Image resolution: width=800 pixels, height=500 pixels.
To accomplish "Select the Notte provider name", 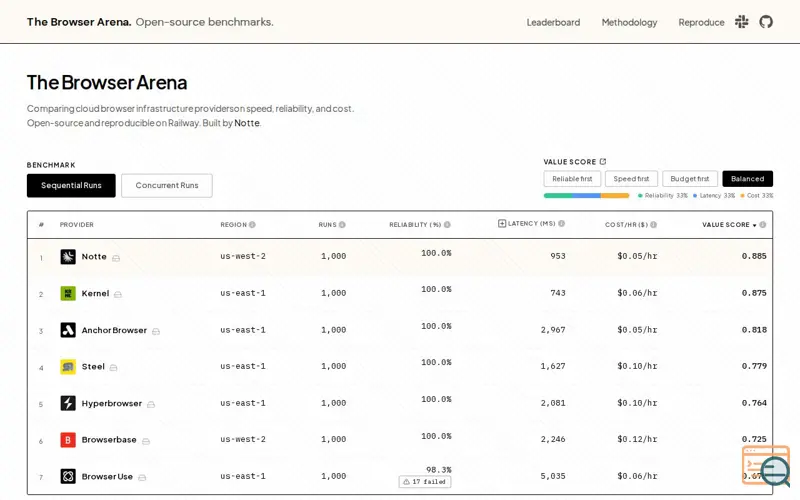I will [94, 256].
